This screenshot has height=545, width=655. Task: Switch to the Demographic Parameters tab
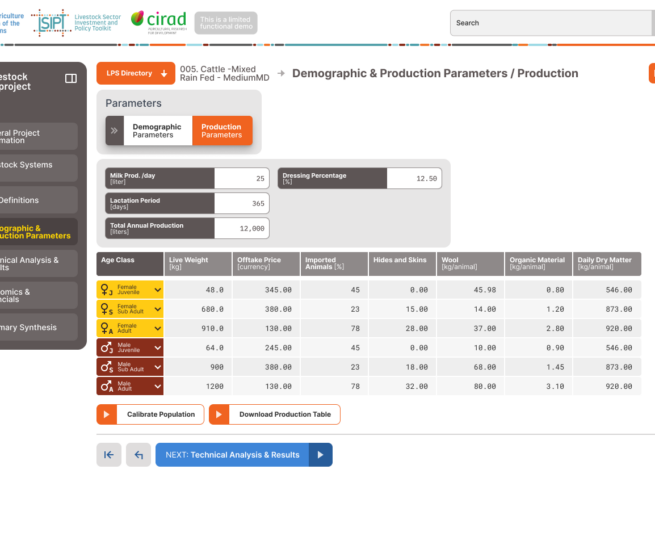[x=157, y=131]
